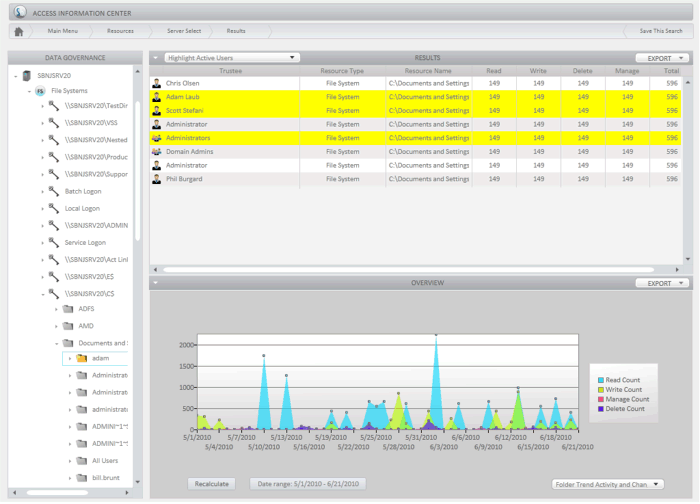
Task: Click share icon next to \\SBNJSRV20\VSS
Action: [x=54, y=123]
